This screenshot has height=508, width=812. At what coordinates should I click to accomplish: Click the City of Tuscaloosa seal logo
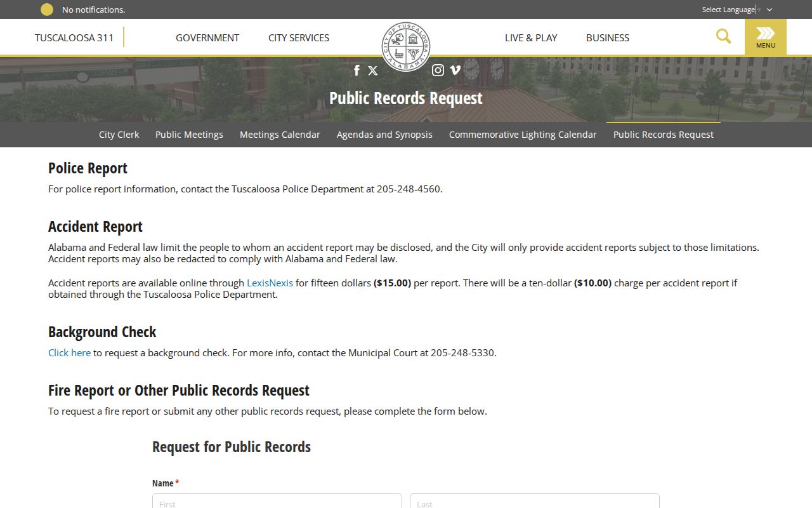point(406,46)
